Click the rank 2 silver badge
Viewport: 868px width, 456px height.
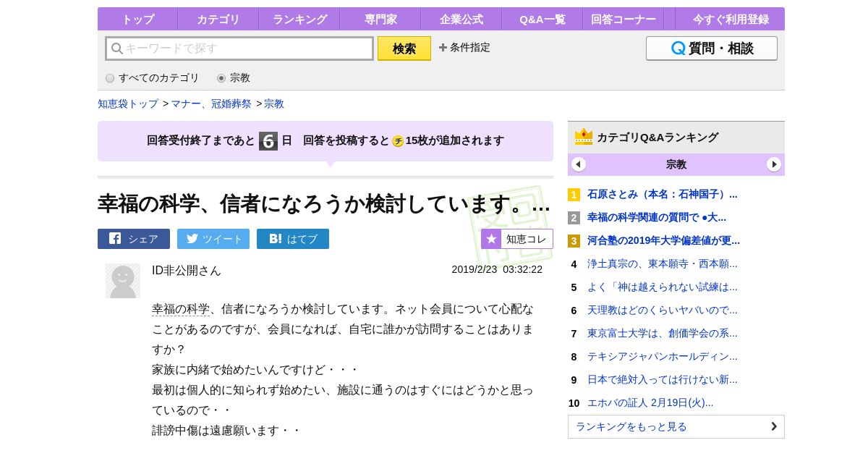point(574,218)
